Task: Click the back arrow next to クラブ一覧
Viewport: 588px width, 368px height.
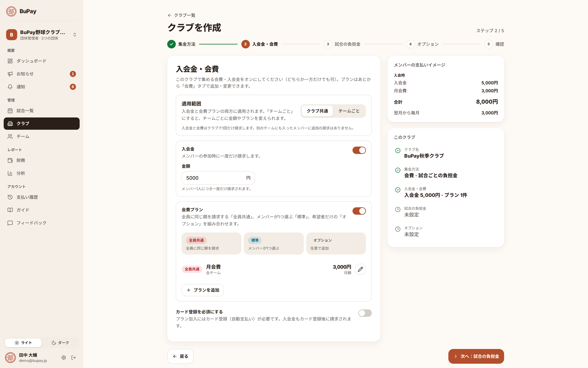Action: [x=170, y=15]
